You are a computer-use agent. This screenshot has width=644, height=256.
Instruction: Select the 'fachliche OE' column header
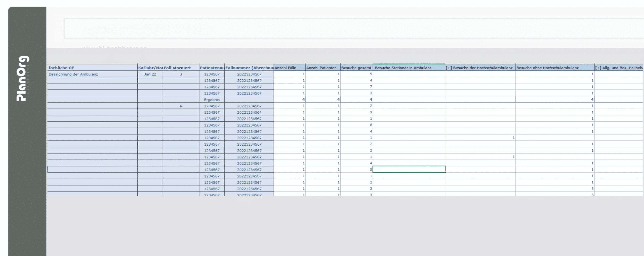point(93,68)
